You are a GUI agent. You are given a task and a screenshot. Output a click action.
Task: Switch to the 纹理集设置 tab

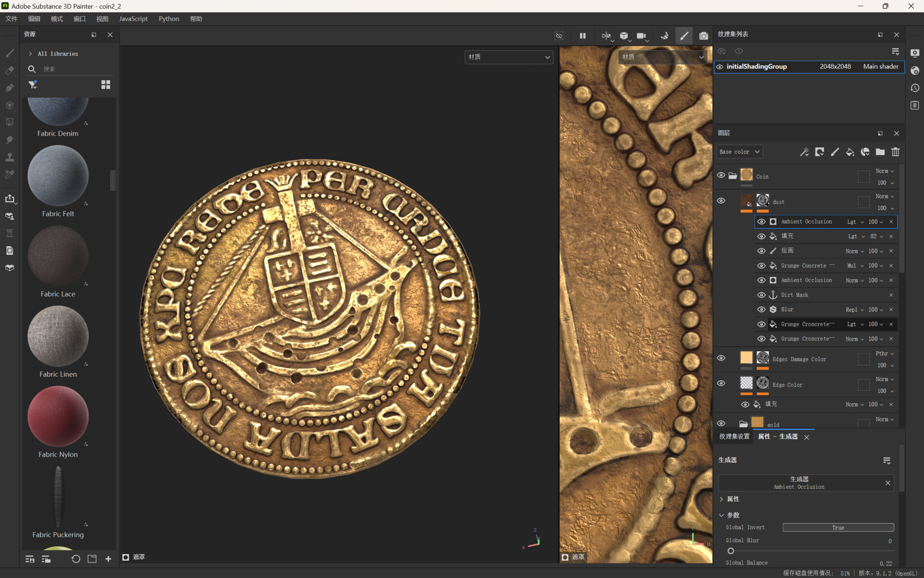(x=734, y=436)
